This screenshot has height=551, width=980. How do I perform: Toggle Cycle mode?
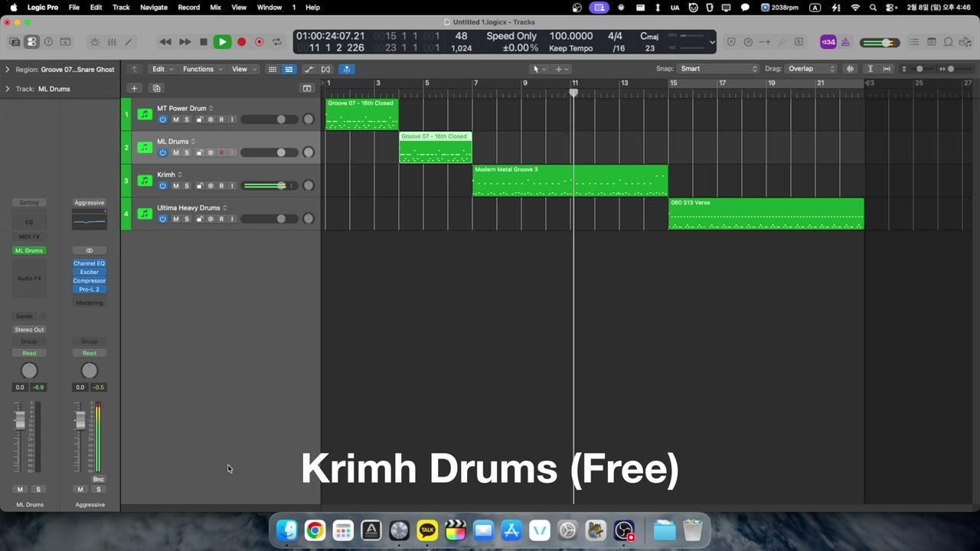(x=277, y=42)
